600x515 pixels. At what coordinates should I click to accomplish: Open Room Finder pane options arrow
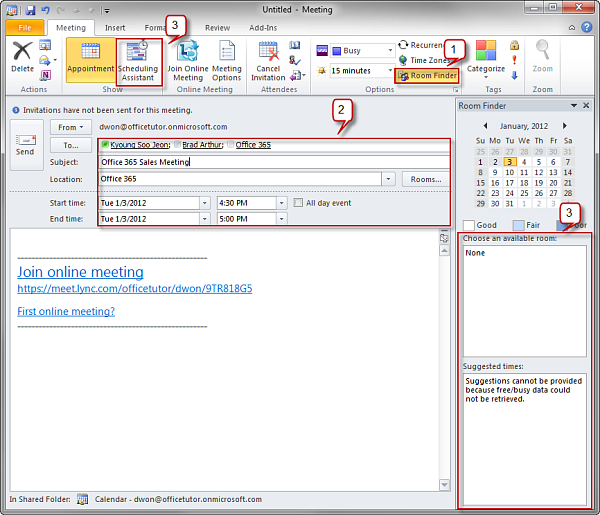(x=574, y=105)
